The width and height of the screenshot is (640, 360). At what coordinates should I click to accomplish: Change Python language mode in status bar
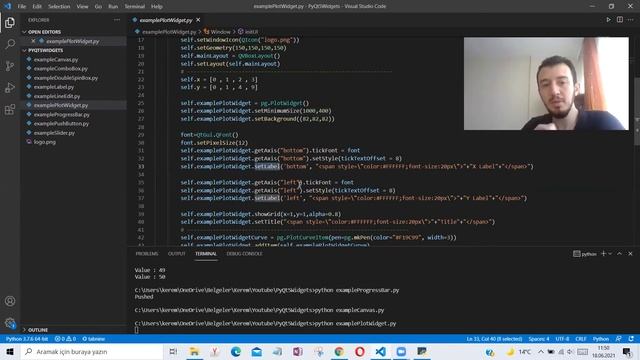(x=601, y=339)
